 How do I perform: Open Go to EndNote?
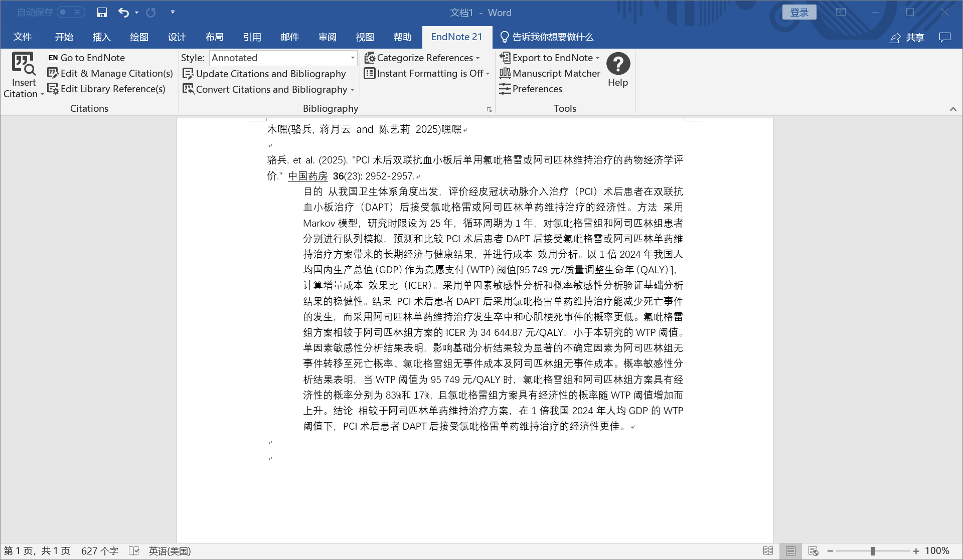86,58
